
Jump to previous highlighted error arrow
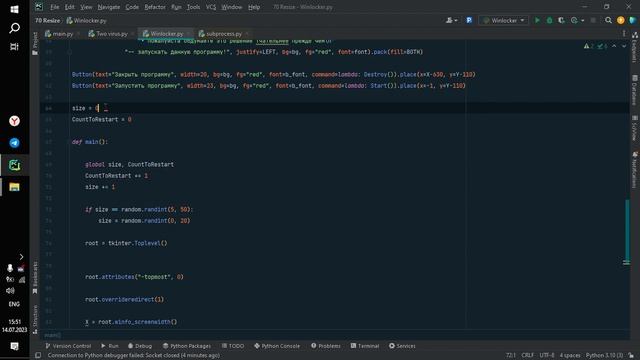point(614,46)
